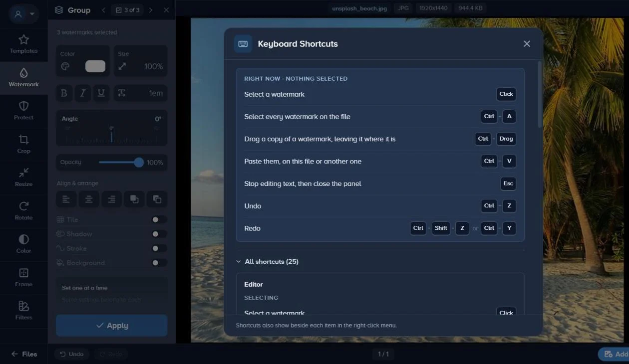629x364 pixels.
Task: Enable the Stroke toggle
Action: coord(159,248)
